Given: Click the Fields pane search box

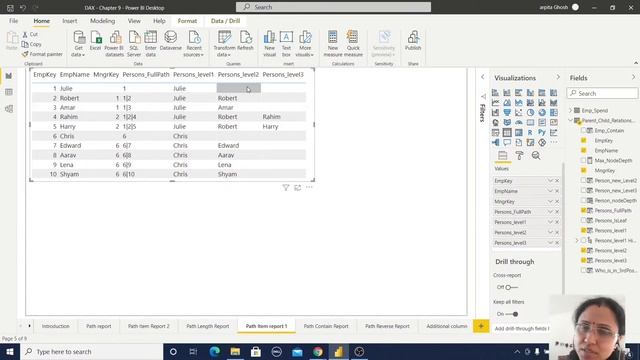Looking at the screenshot, I should pos(602,93).
